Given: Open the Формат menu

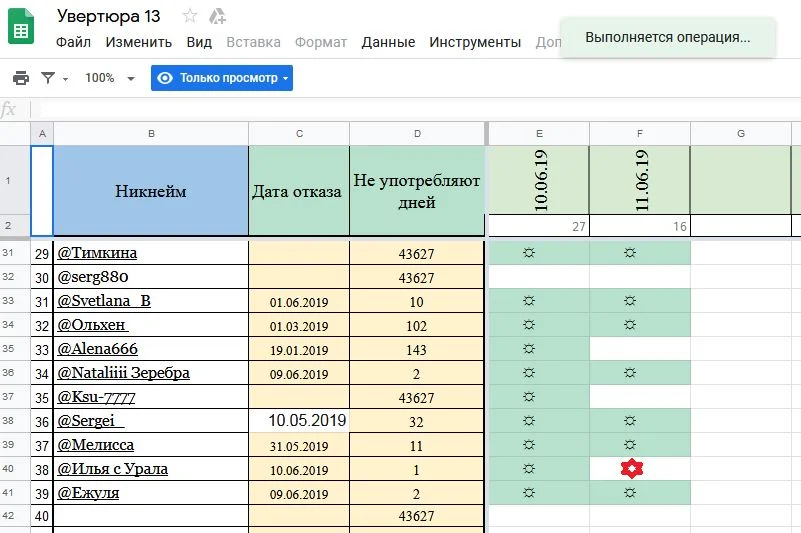Looking at the screenshot, I should pos(321,42).
